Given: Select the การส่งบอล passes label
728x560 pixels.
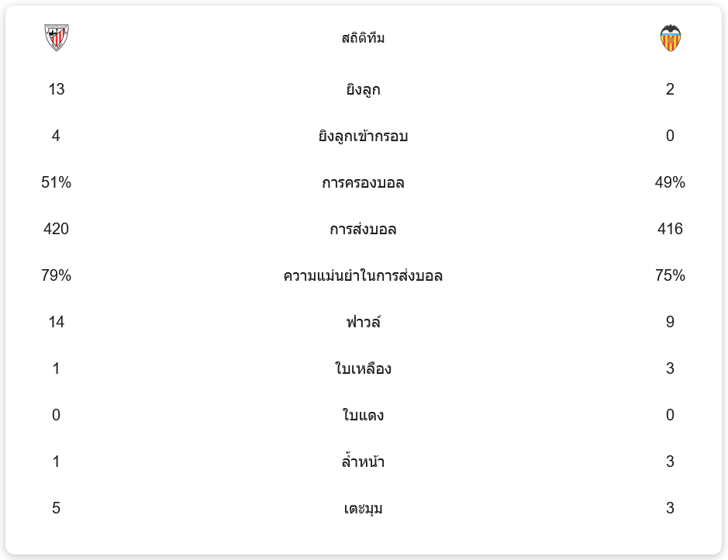Looking at the screenshot, I should pos(363,230).
